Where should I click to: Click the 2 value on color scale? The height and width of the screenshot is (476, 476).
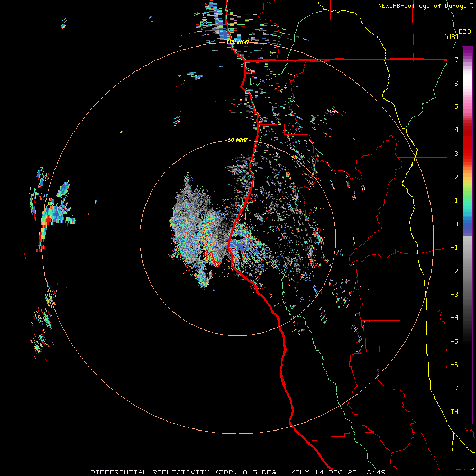456,177
